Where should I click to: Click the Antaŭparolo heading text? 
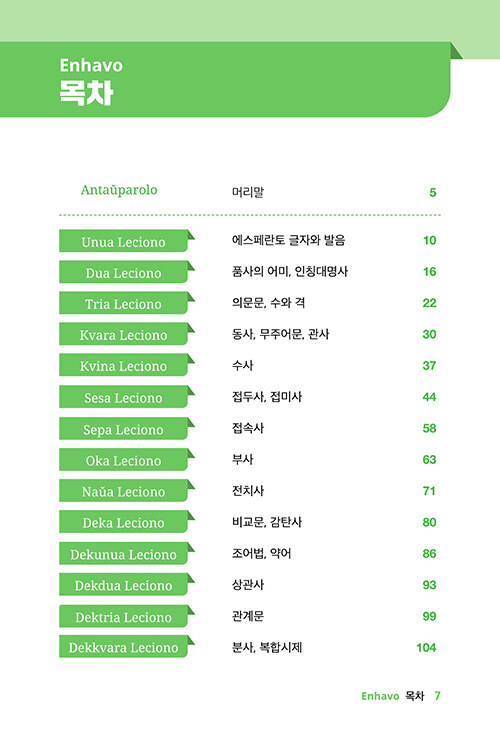(119, 190)
